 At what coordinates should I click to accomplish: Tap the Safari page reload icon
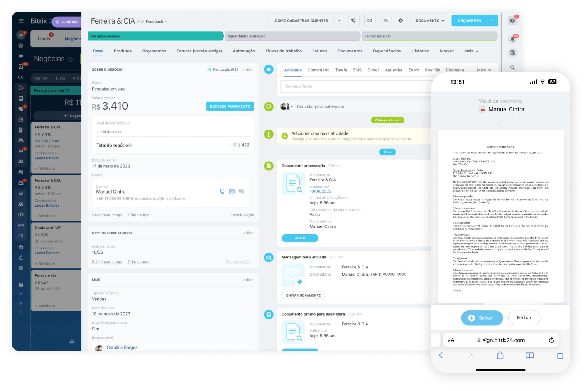(551, 340)
